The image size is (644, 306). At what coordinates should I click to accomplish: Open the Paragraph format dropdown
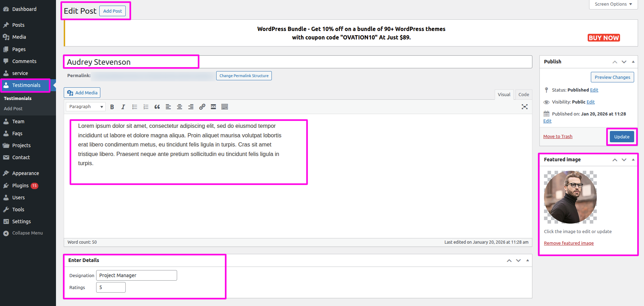86,107
